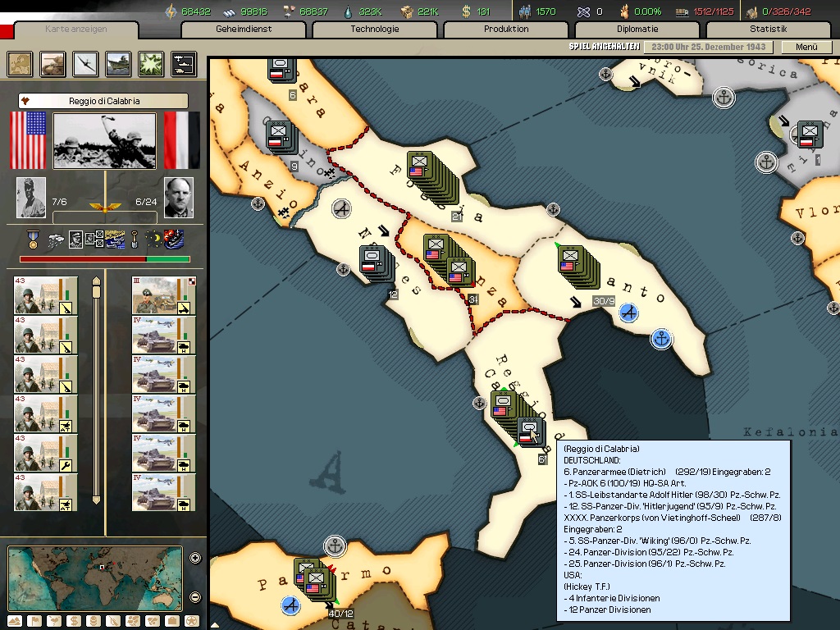
Task: Select the German HQ unit card
Action: pos(163,295)
